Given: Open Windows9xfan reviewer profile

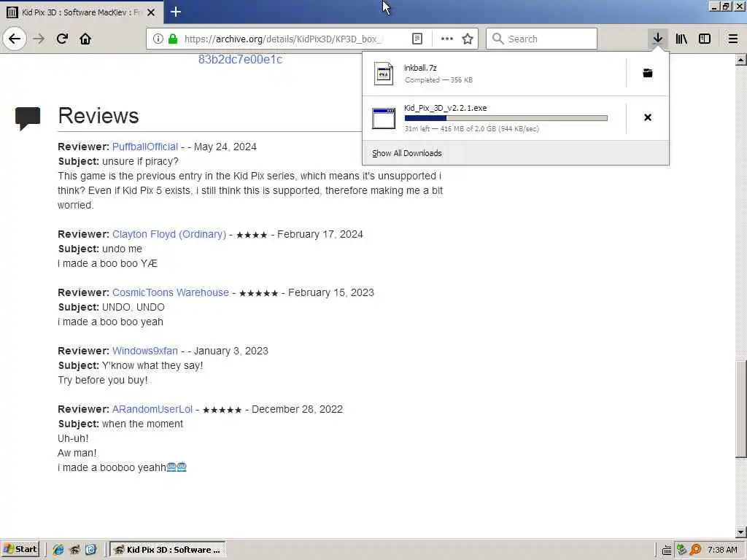Looking at the screenshot, I should pyautogui.click(x=145, y=351).
